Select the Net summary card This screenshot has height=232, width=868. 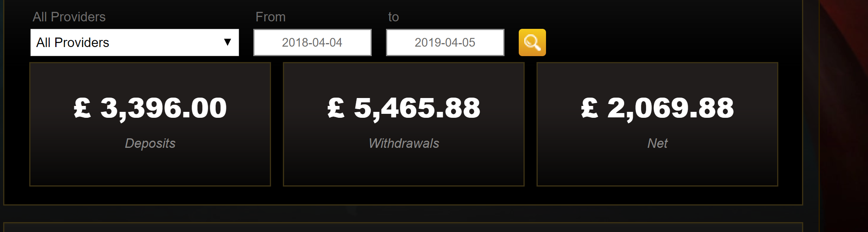pyautogui.click(x=657, y=124)
